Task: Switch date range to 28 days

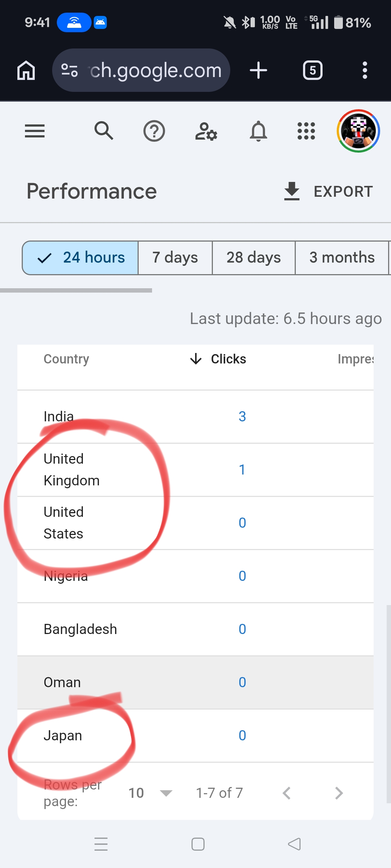Action: (x=254, y=258)
